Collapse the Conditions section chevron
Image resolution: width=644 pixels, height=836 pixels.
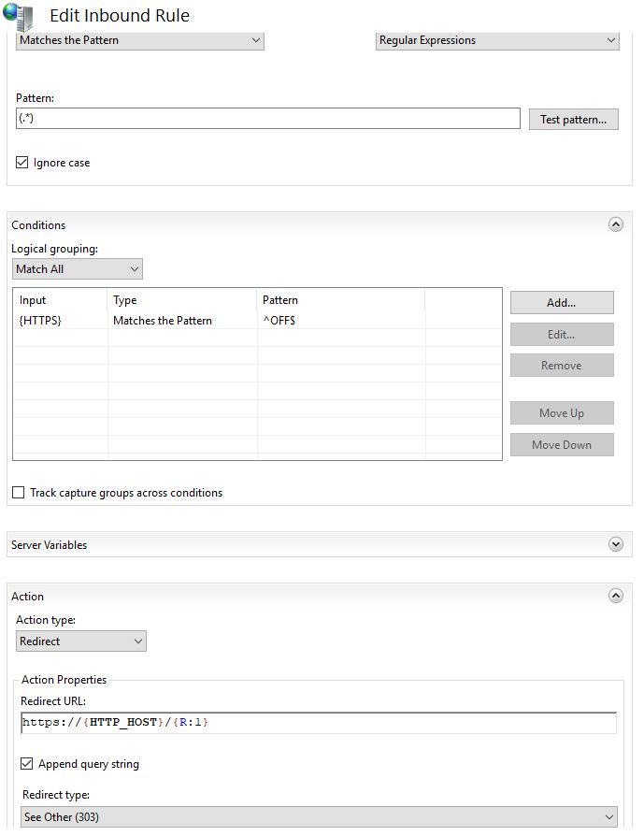tap(616, 224)
